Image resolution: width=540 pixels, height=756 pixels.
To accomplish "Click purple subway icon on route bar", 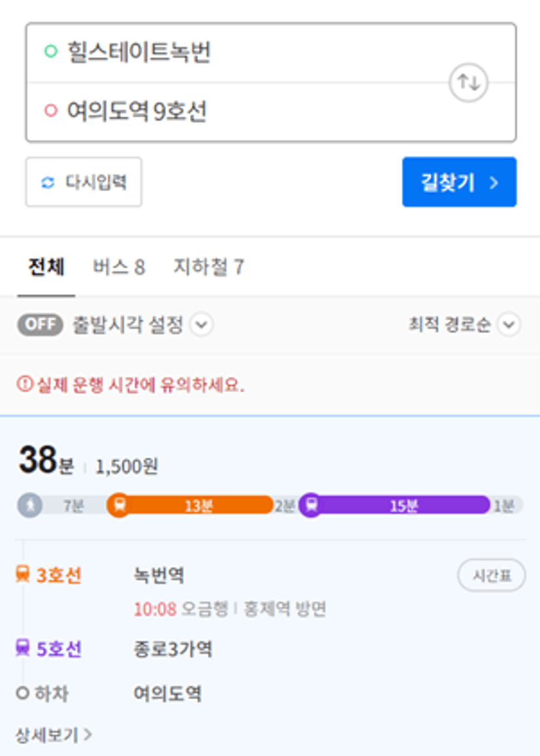I will pyautogui.click(x=311, y=505).
